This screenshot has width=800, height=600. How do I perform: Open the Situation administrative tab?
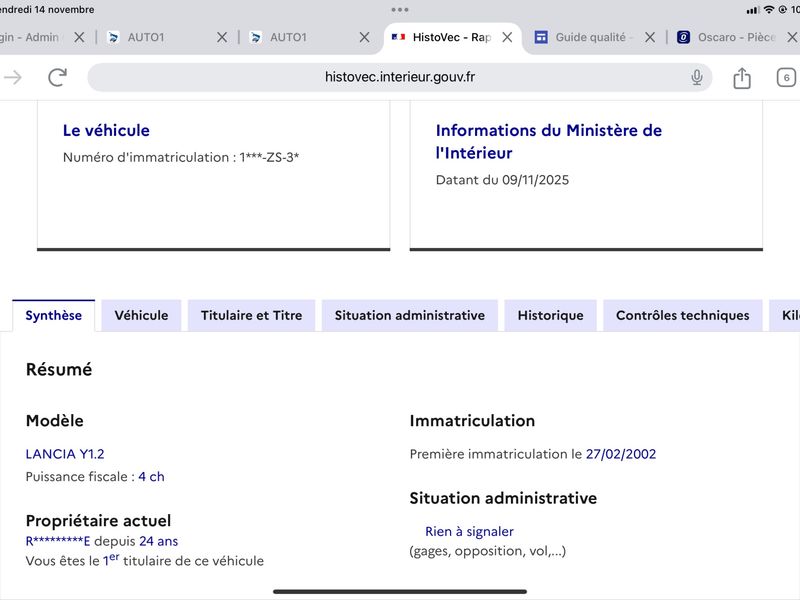[410, 315]
